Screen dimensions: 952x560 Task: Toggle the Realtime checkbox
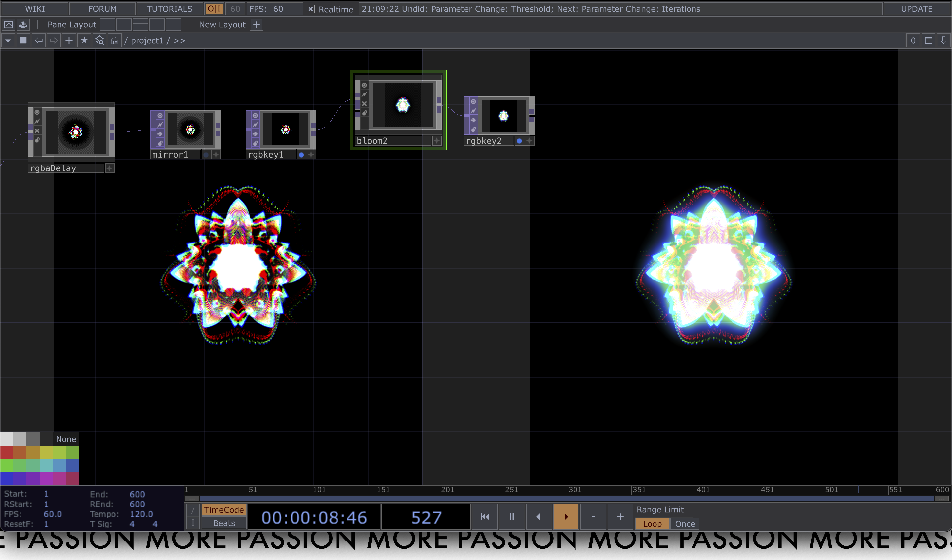(310, 9)
